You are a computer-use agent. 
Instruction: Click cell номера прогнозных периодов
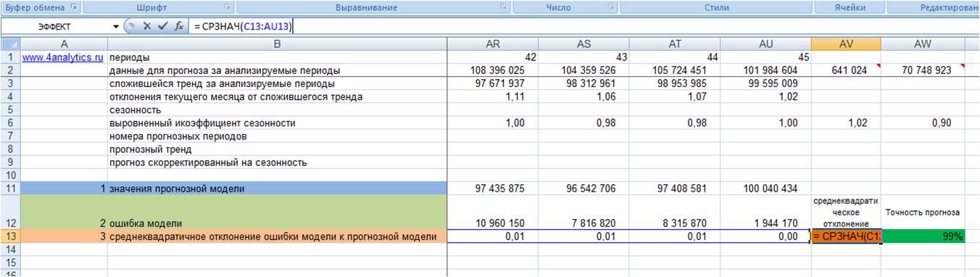tap(277, 136)
